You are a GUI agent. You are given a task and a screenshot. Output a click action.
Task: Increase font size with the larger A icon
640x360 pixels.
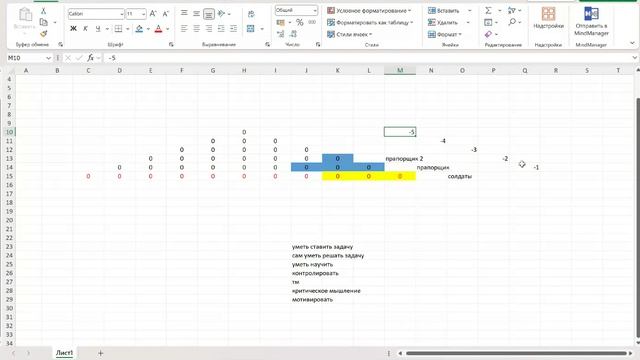(153, 14)
